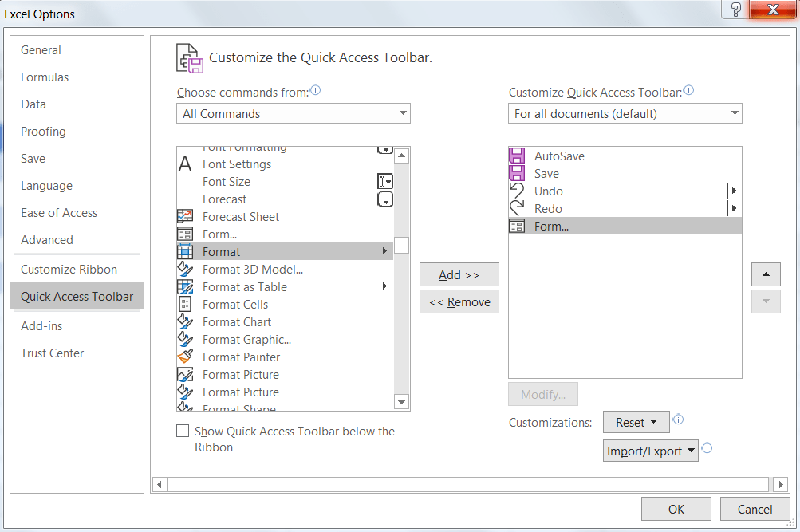Viewport: 800px width, 532px height.
Task: Click the Forecast Sheet chart icon
Action: pos(185,217)
